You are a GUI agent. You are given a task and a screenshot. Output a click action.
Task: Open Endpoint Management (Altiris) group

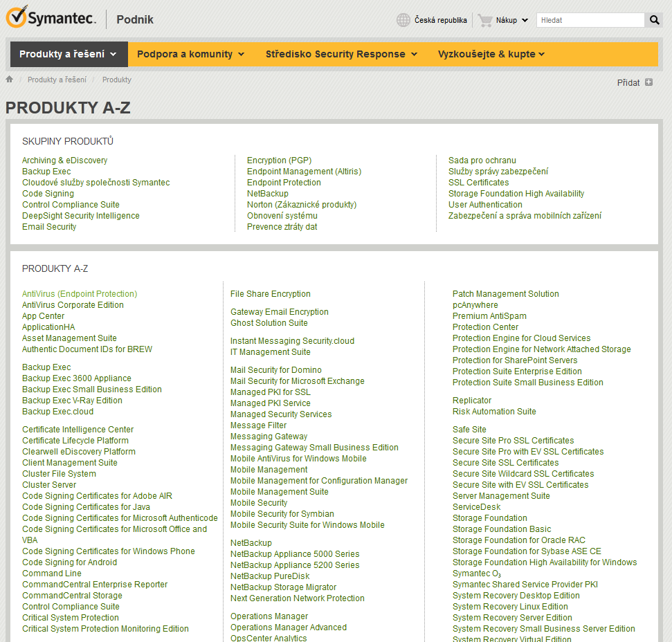coord(304,172)
